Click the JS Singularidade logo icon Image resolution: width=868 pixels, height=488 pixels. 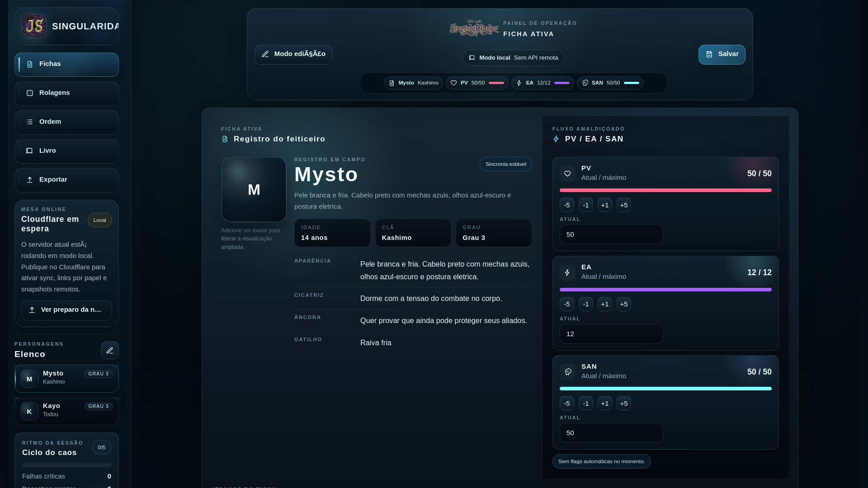[x=34, y=26]
